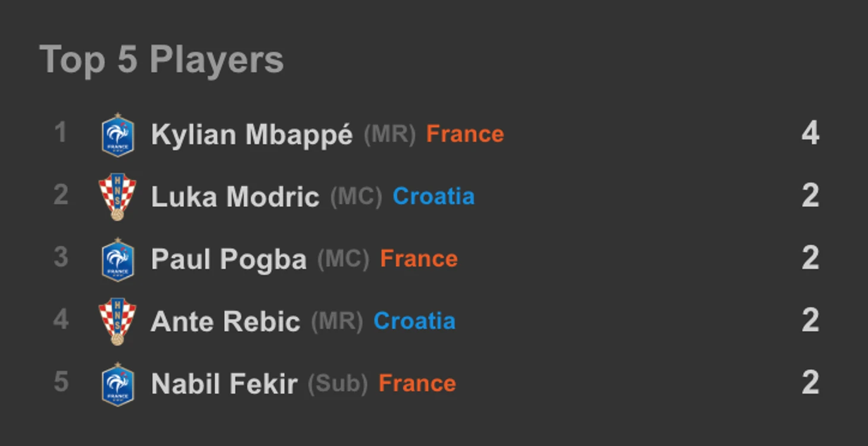Click France team link next to Pogba
This screenshot has width=868, height=446.
419,259
